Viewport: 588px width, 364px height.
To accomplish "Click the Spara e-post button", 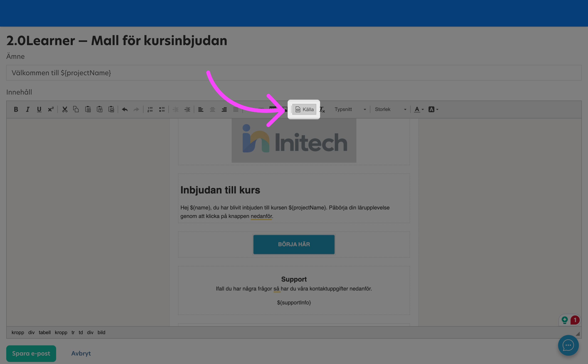I will (x=31, y=353).
